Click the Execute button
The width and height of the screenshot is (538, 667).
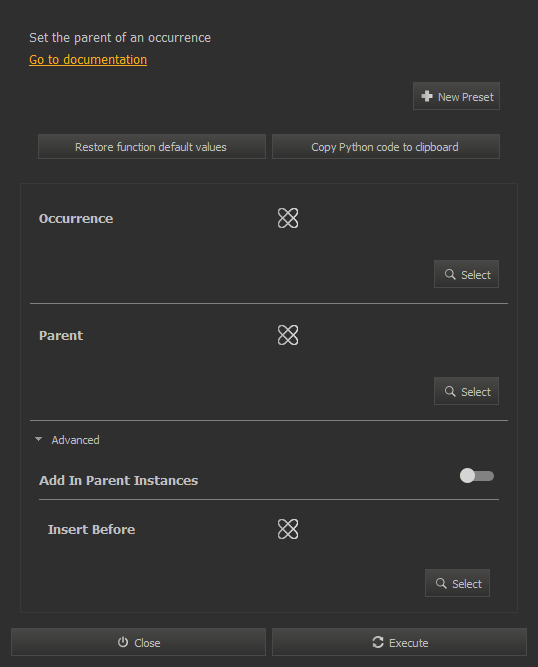pyautogui.click(x=399, y=642)
